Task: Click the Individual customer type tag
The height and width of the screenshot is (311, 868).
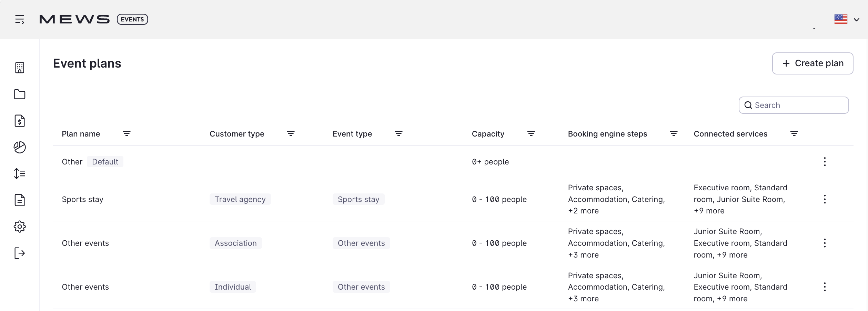Action: click(233, 287)
